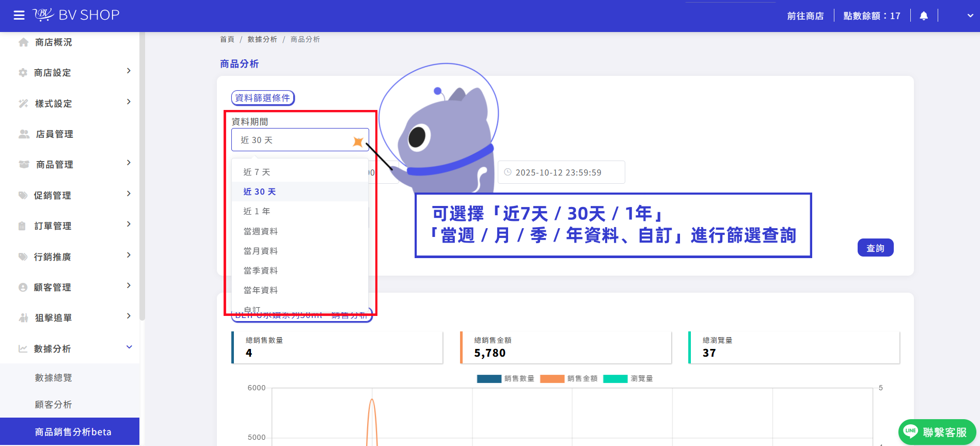The width and height of the screenshot is (980, 446).
Task: Toggle 瀏覽量 legend color swatch
Action: tap(615, 379)
